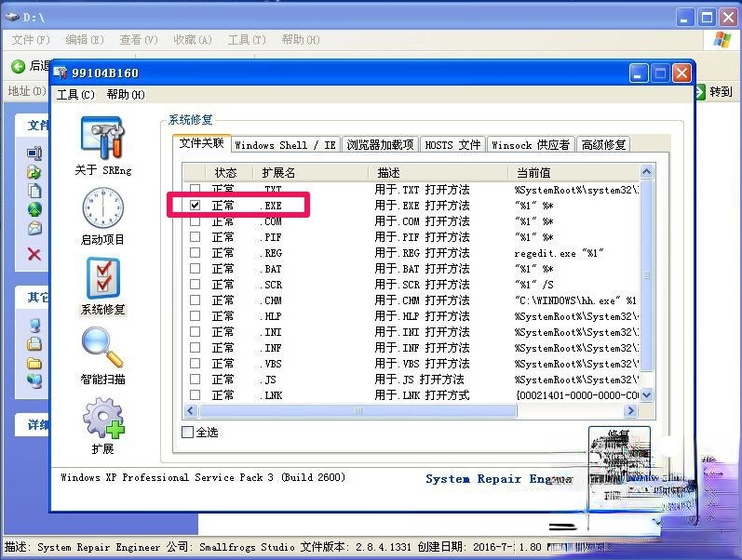This screenshot has width=742, height=560.
Task: Click the Windows flag logo in the Explorer window
Action: (722, 40)
